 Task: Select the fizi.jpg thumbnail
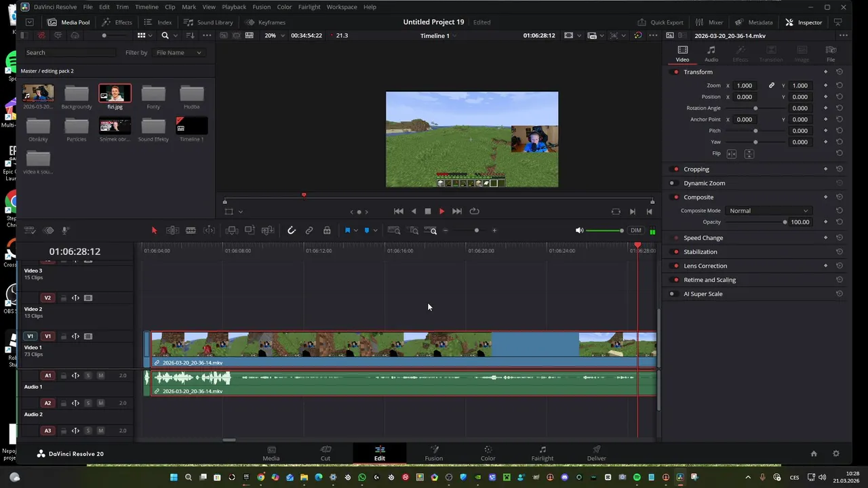coord(115,93)
